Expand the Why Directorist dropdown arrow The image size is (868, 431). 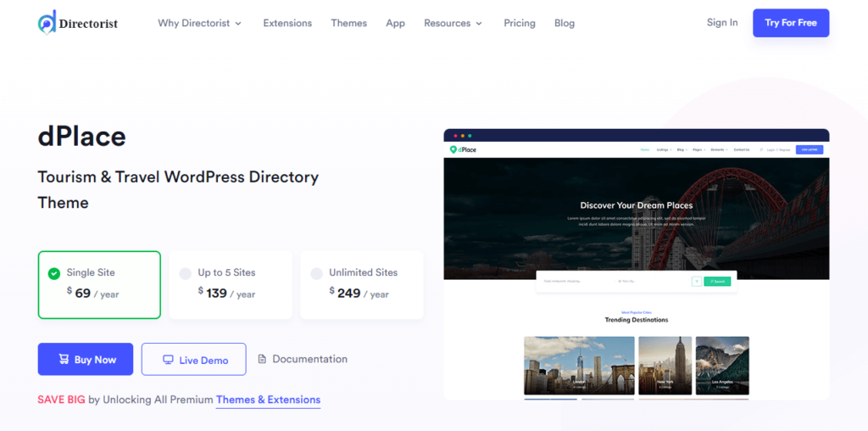(x=238, y=24)
